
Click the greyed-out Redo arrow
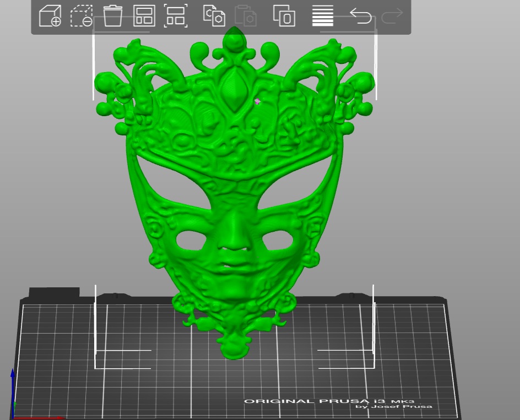392,15
